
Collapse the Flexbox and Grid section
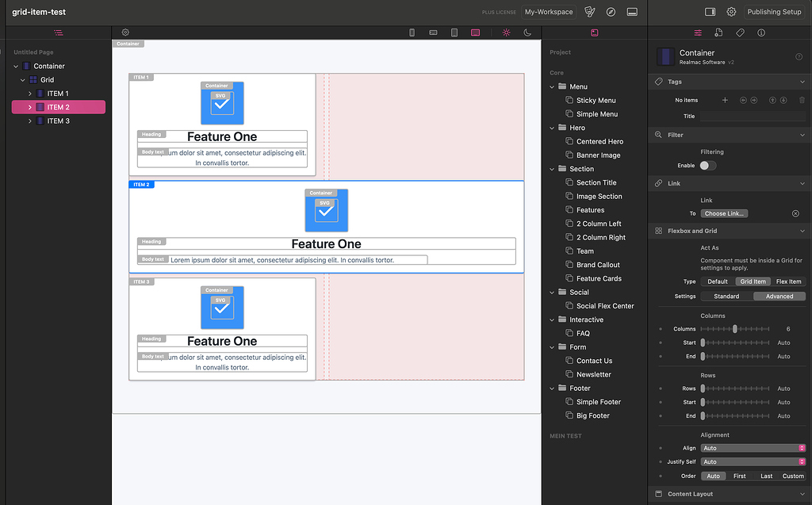pos(802,231)
